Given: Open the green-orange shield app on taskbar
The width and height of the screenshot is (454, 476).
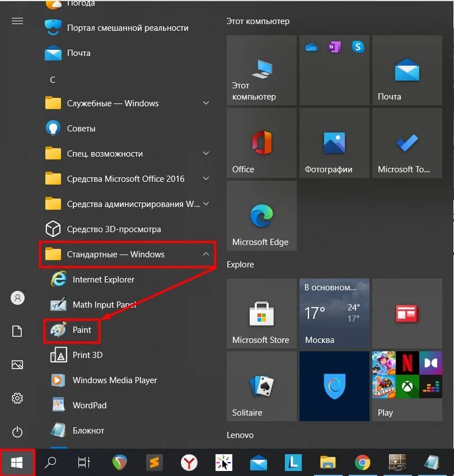Looking at the screenshot, I should pos(119,463).
